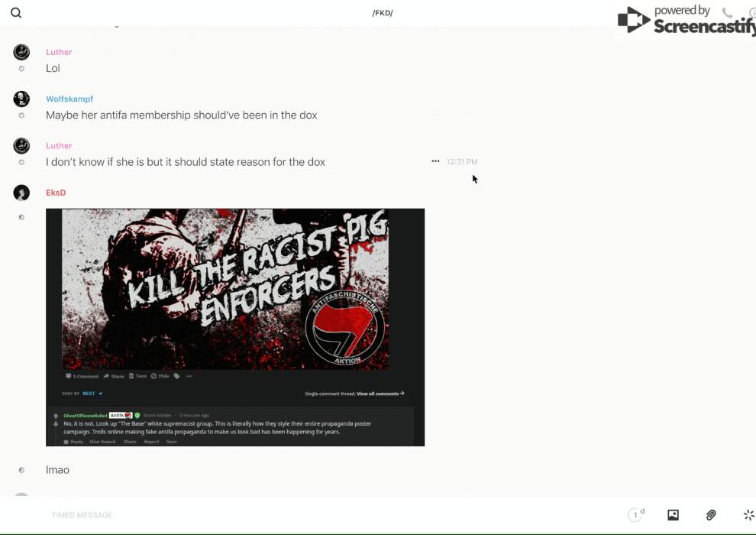Click the EksD username label
The height and width of the screenshot is (535, 756).
coord(56,193)
